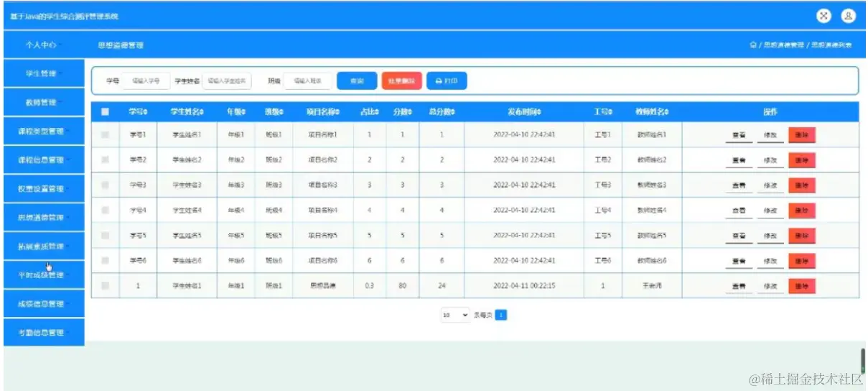Check the row checkbox for 学号6
This screenshot has height=391, width=868.
click(x=106, y=260)
